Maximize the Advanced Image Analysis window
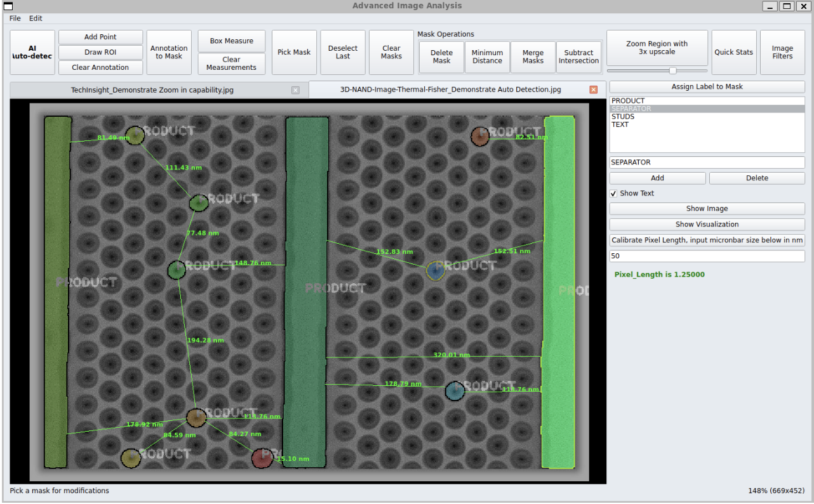Image resolution: width=814 pixels, height=504 pixels. tap(787, 6)
